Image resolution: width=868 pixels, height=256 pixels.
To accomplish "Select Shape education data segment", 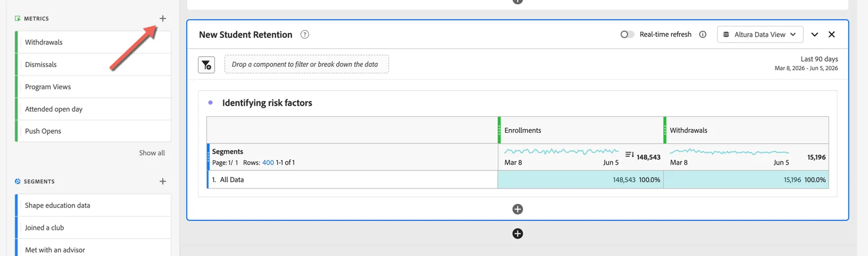I will (93, 206).
